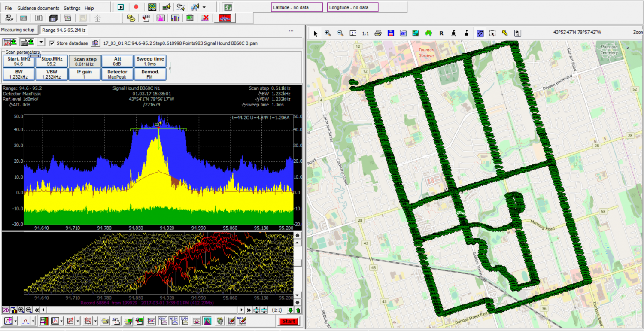Click the dB mkV units icon
The width and height of the screenshot is (644, 331).
(9, 18)
